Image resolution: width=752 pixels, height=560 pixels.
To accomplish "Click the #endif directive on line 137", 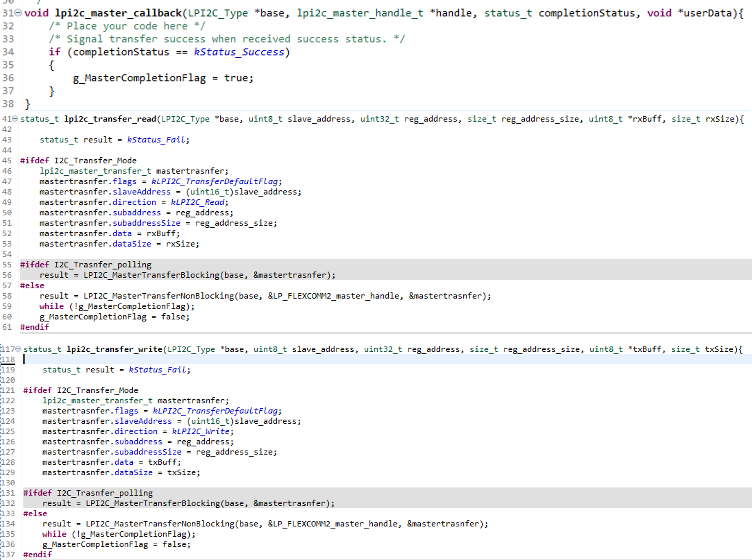I will (37, 554).
